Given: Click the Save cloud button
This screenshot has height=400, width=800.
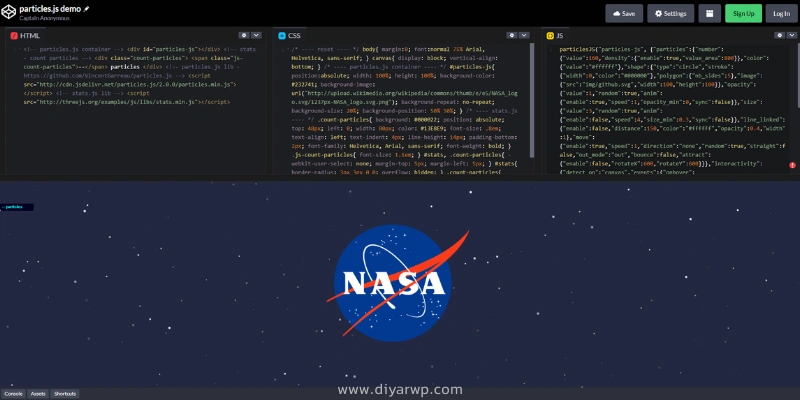Looking at the screenshot, I should point(623,14).
